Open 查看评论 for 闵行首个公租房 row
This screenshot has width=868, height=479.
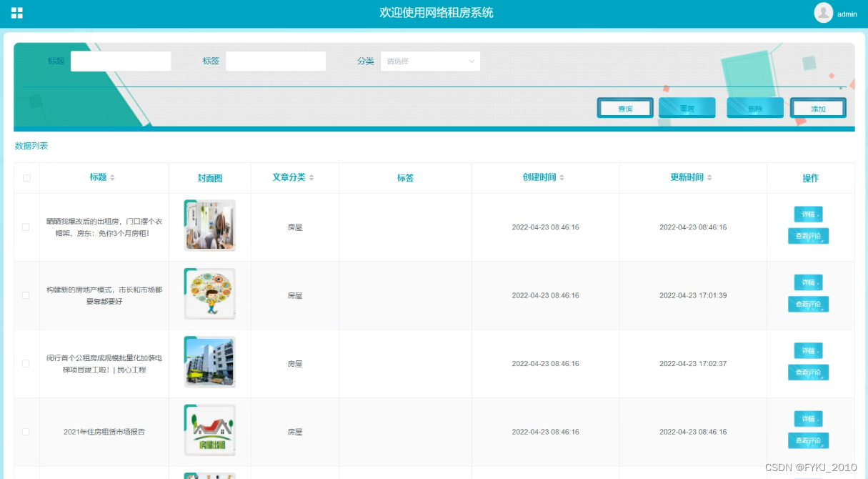point(808,372)
